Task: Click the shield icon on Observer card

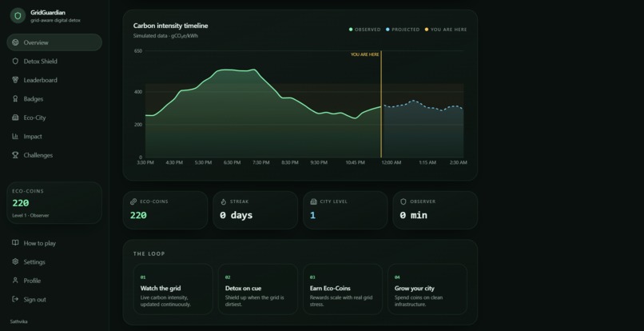Action: [403, 201]
